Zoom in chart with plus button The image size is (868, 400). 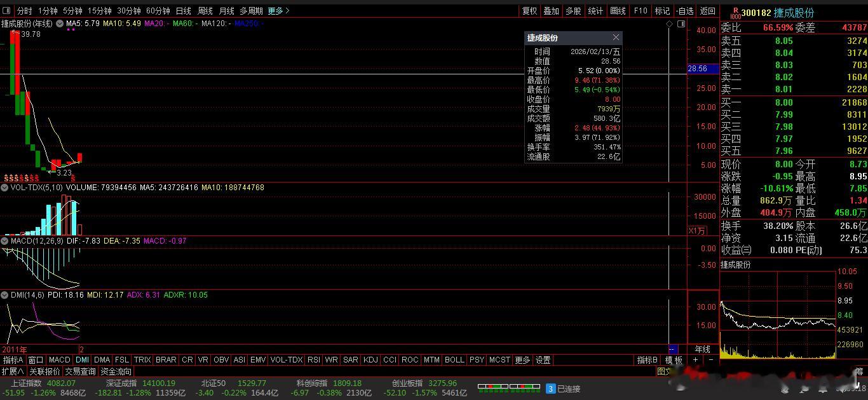[x=695, y=360]
